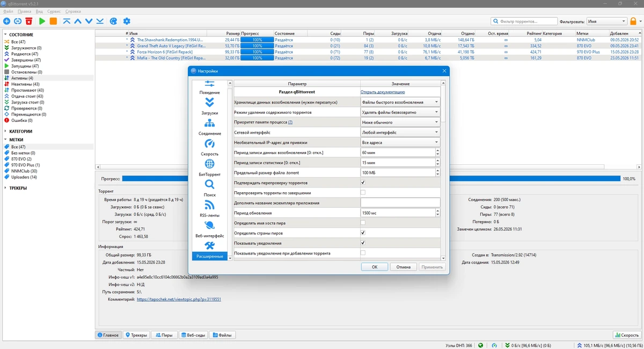Click the torrent Прогресс bar in details
Screen dimensions: 644x349
coord(371,179)
